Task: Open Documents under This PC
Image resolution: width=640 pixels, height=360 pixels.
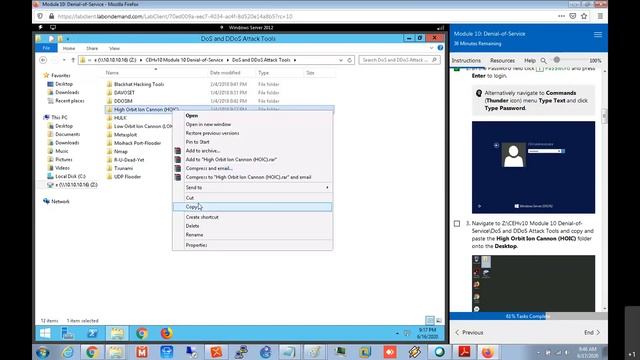Action: click(67, 134)
